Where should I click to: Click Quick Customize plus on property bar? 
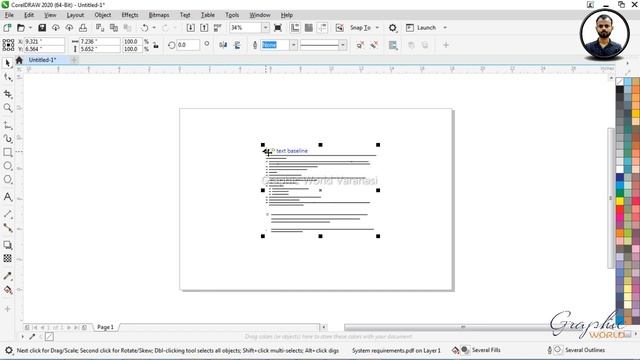(x=446, y=45)
